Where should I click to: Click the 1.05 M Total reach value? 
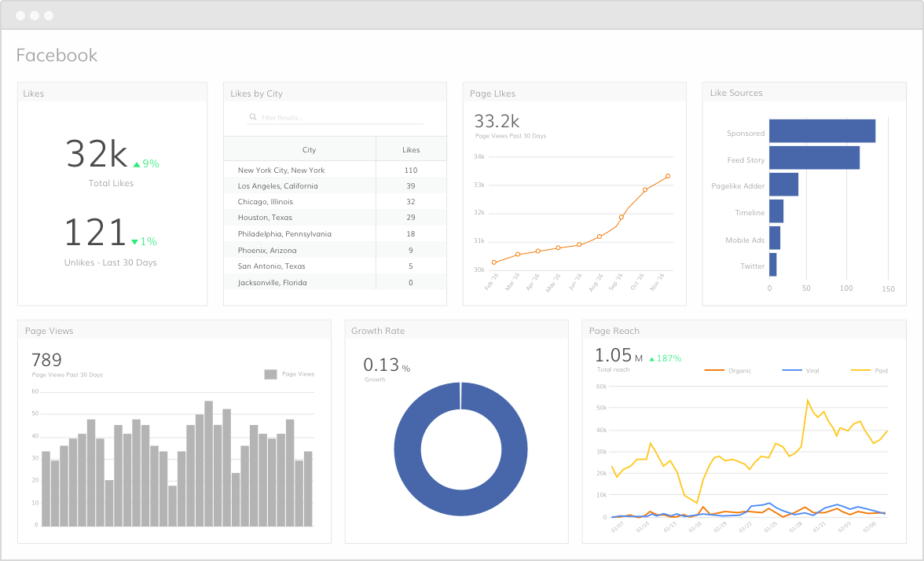pyautogui.click(x=618, y=355)
